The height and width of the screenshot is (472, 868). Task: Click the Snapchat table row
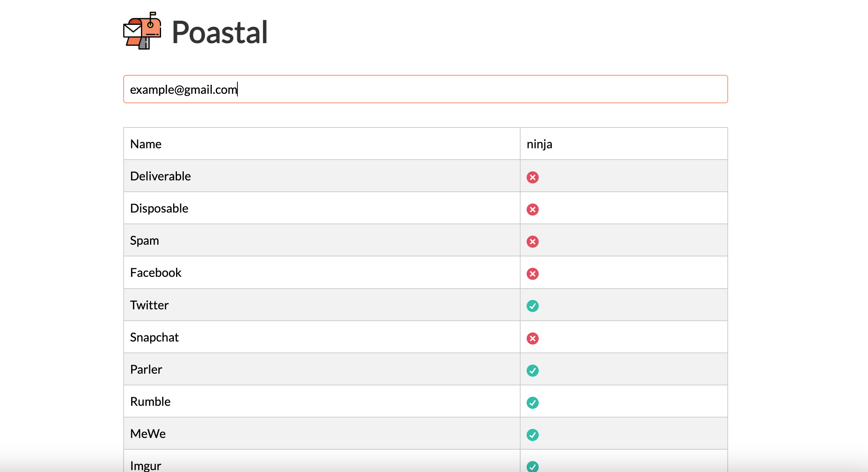tap(321, 337)
